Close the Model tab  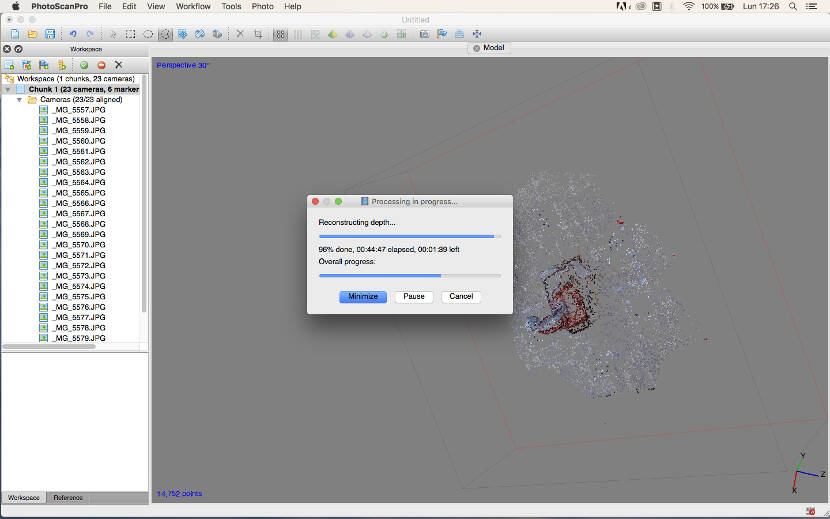[476, 48]
